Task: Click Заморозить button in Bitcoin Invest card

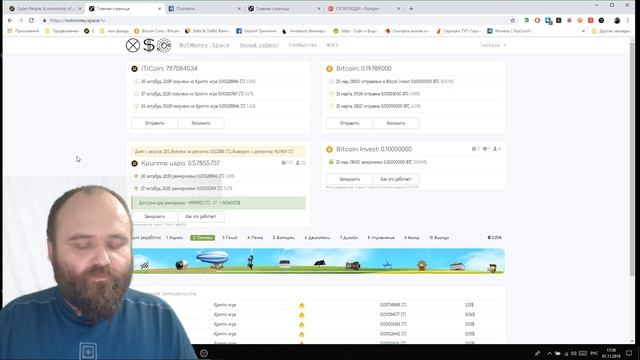Action: (x=350, y=179)
